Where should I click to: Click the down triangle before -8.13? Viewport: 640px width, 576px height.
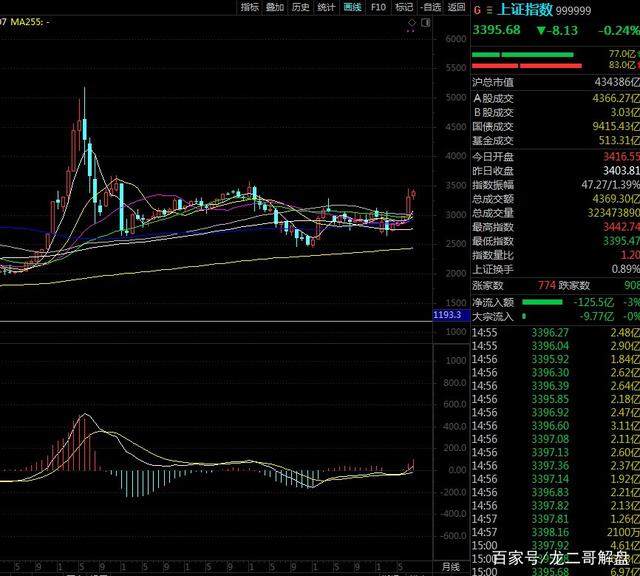click(x=541, y=31)
